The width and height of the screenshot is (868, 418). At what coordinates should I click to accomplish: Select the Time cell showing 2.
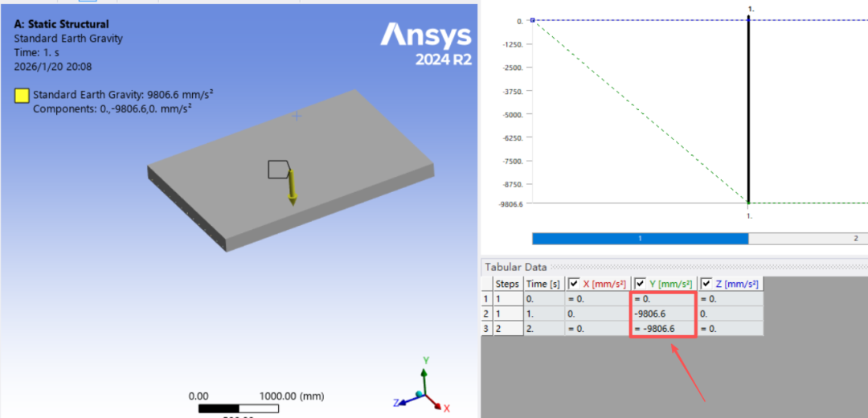click(x=542, y=329)
